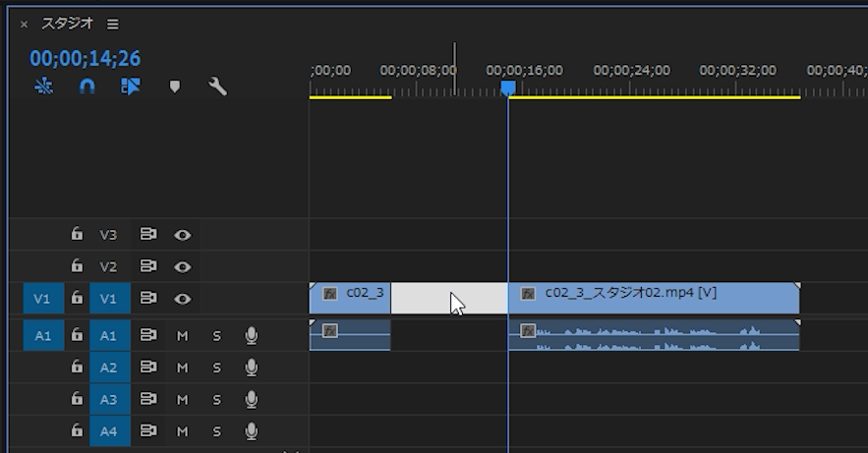Toggle linked selection icon
868x453 pixels.
pyautogui.click(x=131, y=86)
